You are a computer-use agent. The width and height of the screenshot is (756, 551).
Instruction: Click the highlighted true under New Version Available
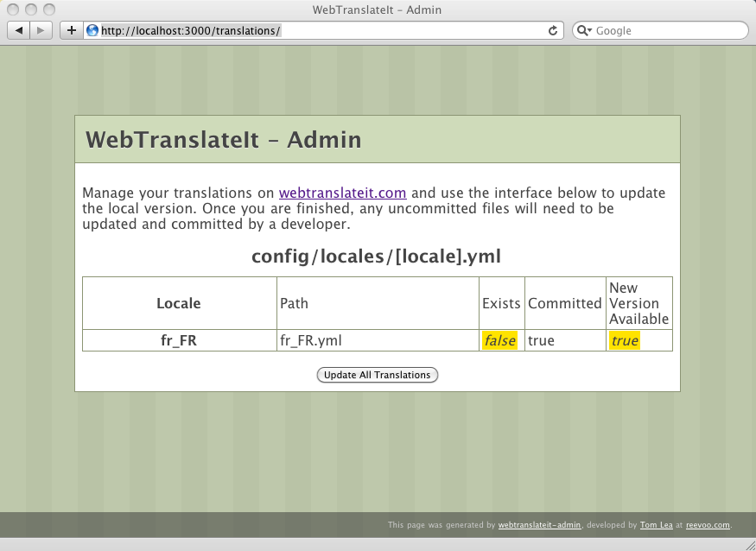pos(625,340)
